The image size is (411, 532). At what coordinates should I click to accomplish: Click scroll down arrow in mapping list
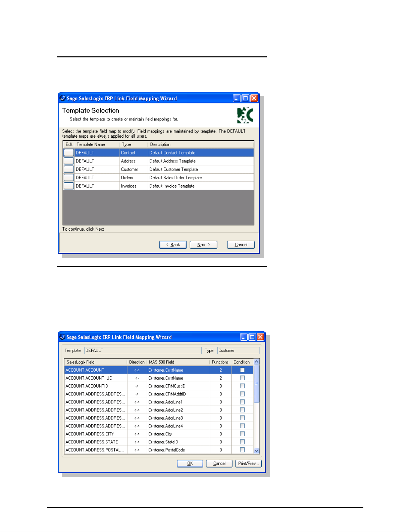[x=257, y=451]
